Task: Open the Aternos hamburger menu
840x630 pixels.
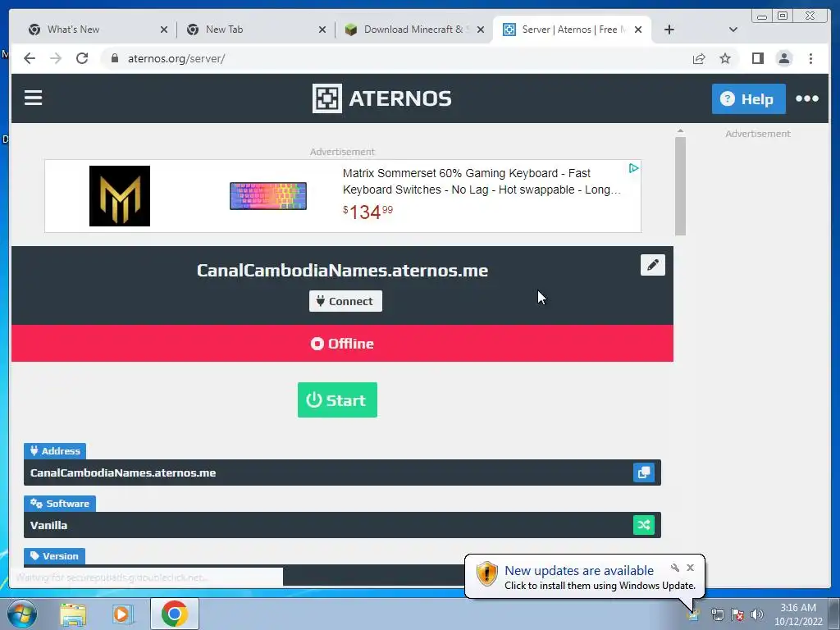Action: tap(33, 98)
